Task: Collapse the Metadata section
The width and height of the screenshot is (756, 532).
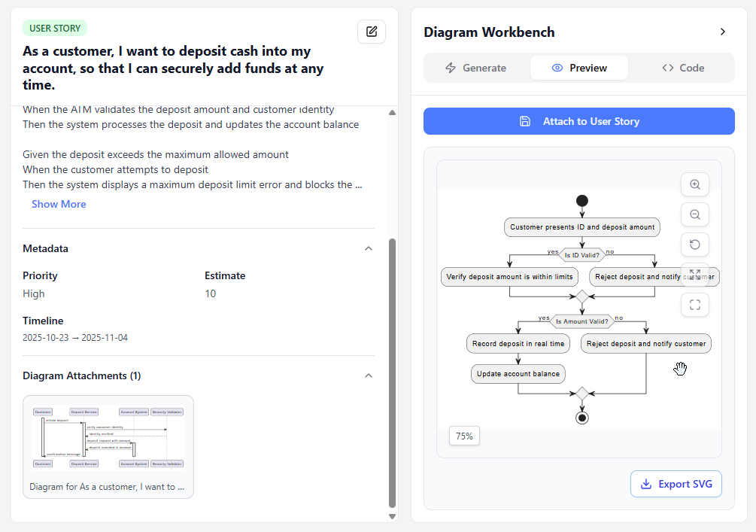Action: [x=368, y=248]
